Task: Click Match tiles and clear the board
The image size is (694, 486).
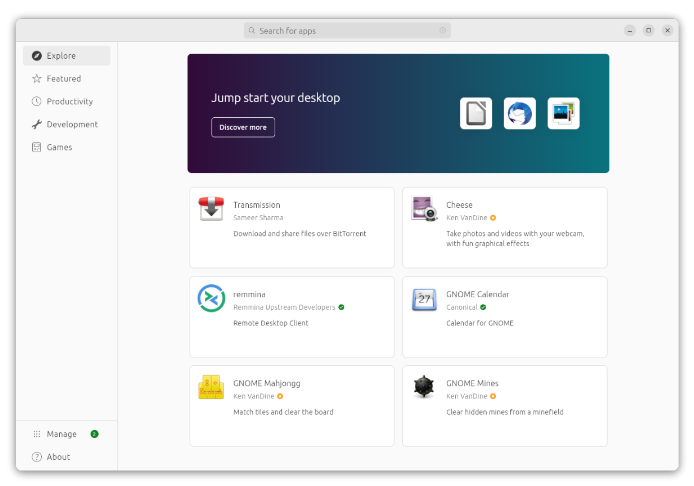Action: coord(283,412)
